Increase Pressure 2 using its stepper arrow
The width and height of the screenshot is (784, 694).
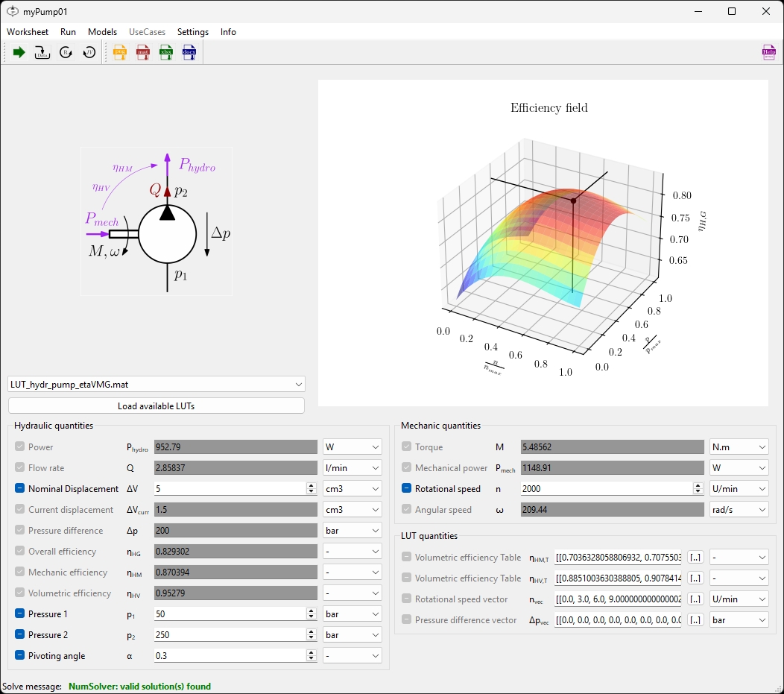[311, 631]
